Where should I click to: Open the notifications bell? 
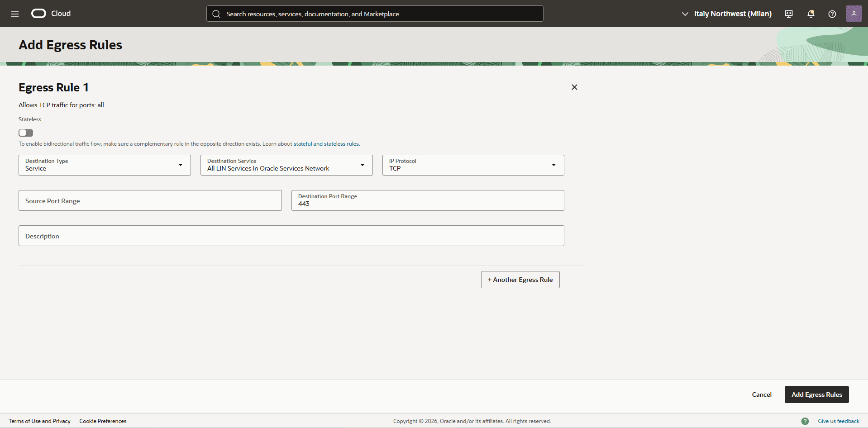tap(811, 14)
